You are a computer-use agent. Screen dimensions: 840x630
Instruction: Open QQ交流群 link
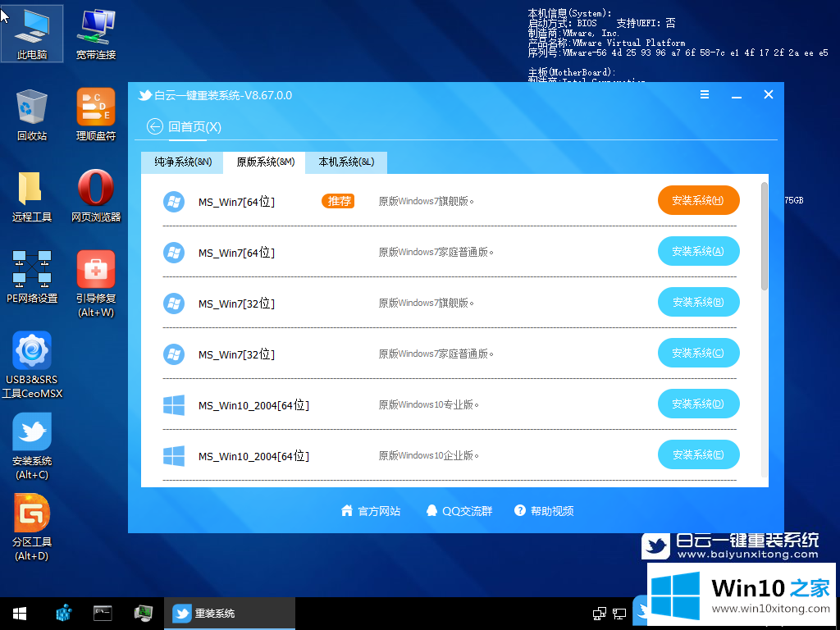click(459, 511)
